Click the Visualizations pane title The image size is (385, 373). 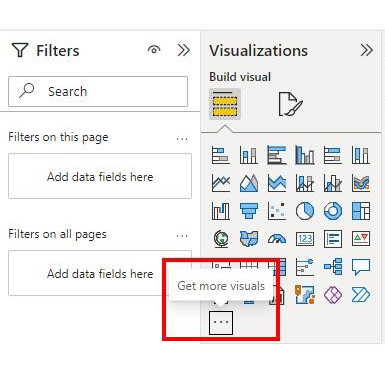coord(258,51)
